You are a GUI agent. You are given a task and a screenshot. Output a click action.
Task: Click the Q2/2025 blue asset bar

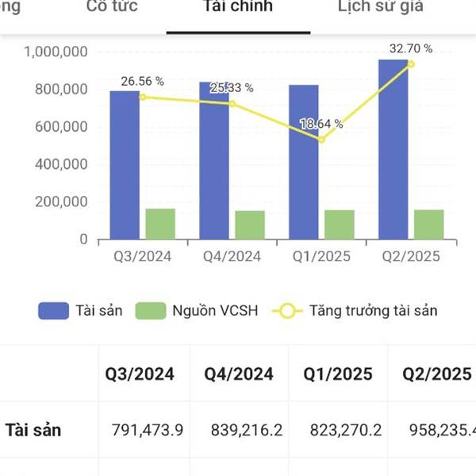point(393,151)
